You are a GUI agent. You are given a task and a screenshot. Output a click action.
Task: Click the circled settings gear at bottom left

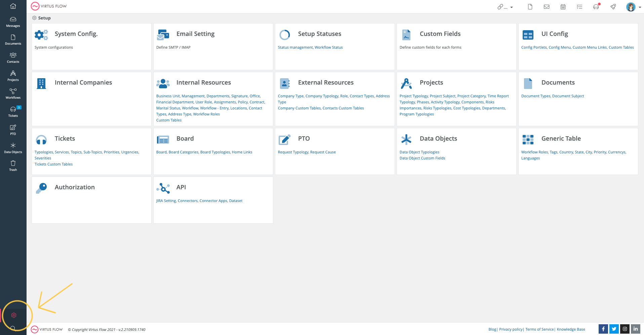click(x=13, y=315)
